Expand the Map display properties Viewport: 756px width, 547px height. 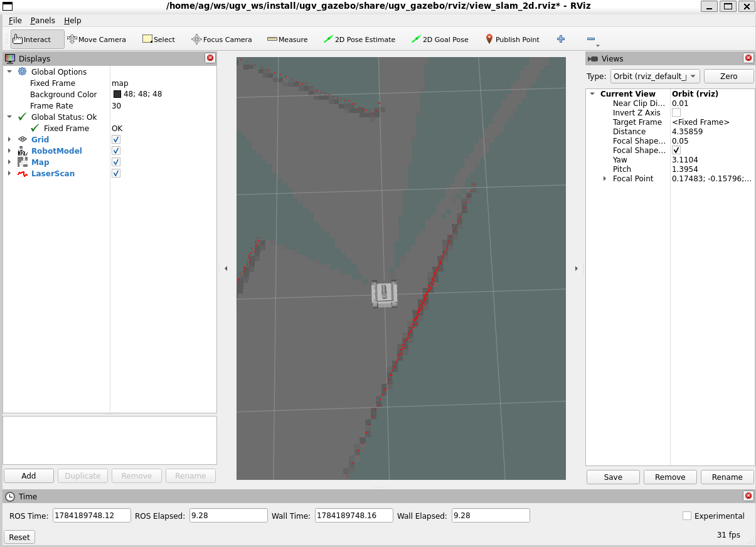[9, 162]
